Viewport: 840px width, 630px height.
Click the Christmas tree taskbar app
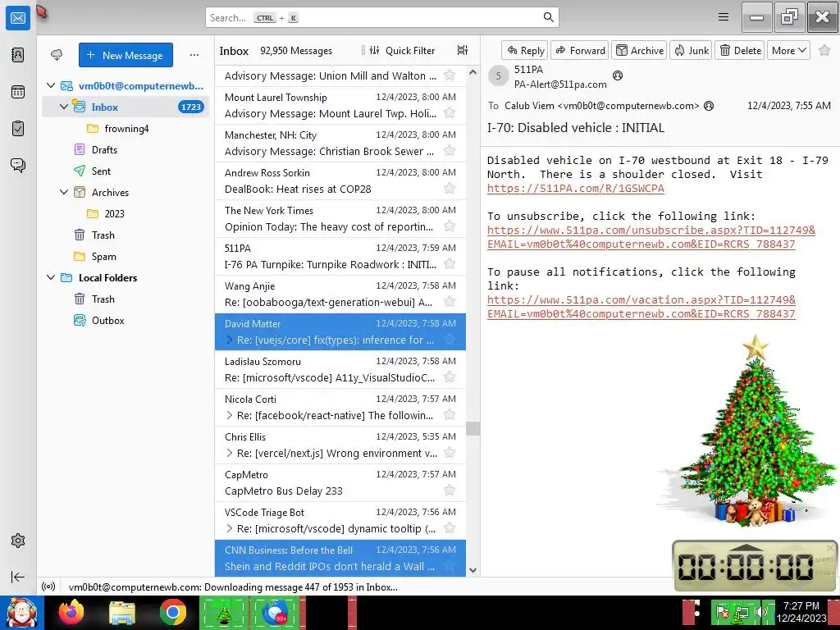[223, 613]
